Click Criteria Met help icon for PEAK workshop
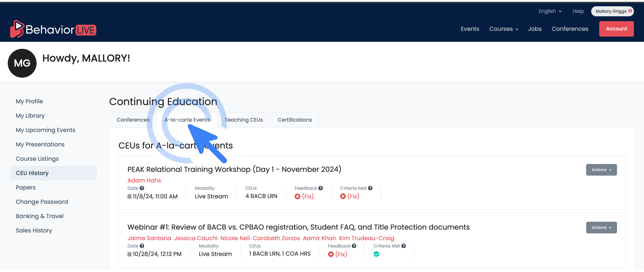The image size is (644, 272). pyautogui.click(x=370, y=188)
